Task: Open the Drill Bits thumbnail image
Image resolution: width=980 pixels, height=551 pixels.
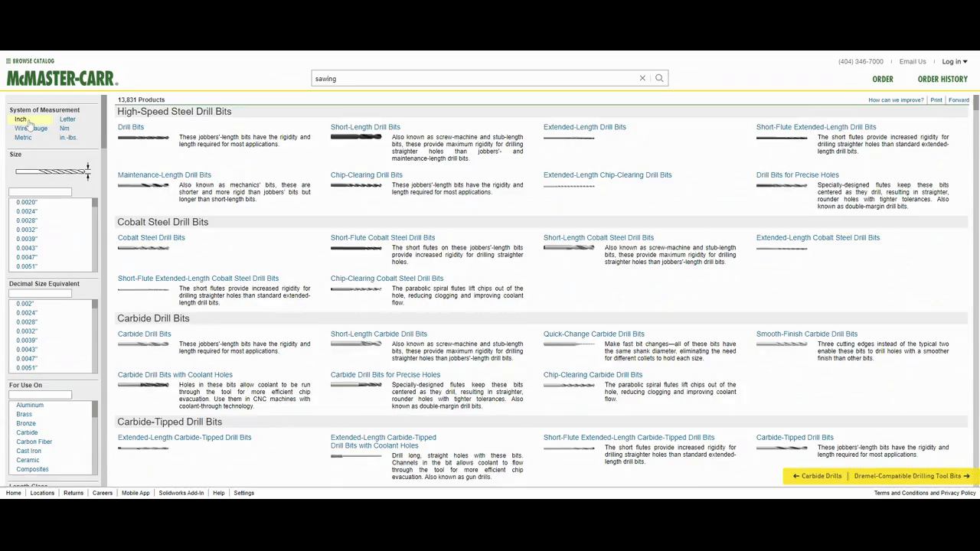Action: click(143, 138)
